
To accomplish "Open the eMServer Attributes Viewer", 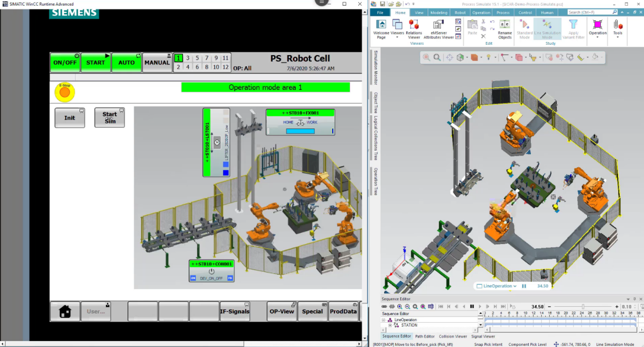I will coord(439,29).
